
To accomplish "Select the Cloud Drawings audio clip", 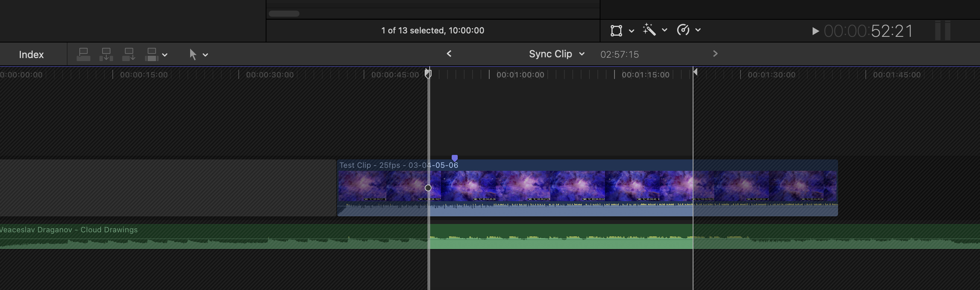I will click(x=228, y=237).
